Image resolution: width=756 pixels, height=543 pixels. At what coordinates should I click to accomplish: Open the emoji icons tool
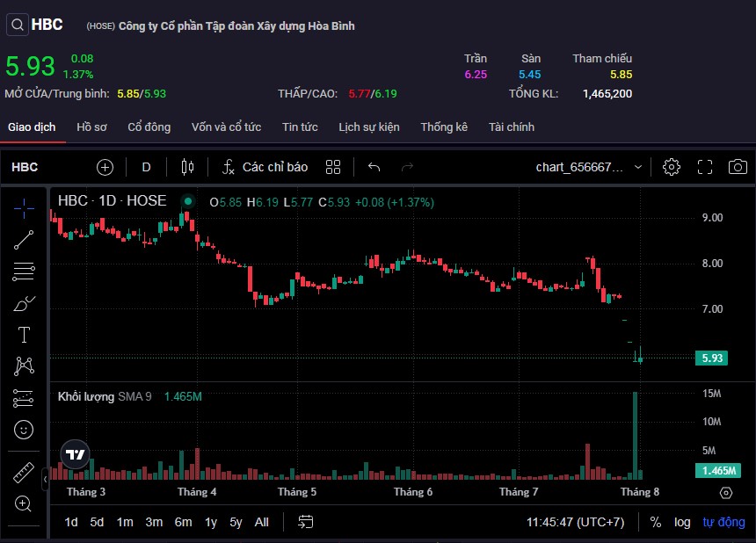point(24,430)
